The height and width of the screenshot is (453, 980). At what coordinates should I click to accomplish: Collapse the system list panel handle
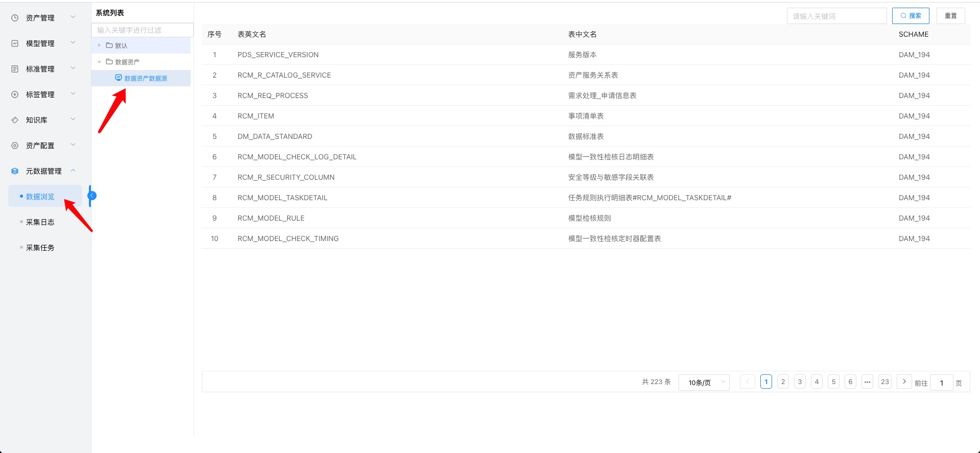[x=92, y=196]
